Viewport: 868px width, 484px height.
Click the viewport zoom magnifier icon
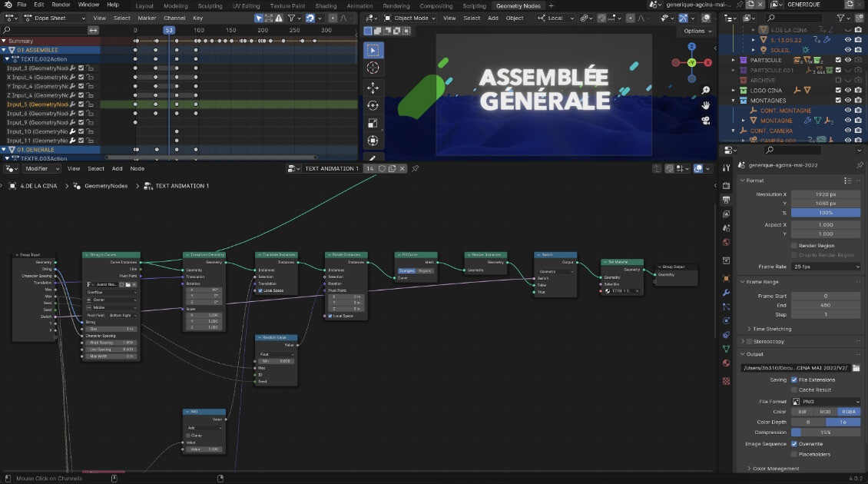pyautogui.click(x=706, y=90)
